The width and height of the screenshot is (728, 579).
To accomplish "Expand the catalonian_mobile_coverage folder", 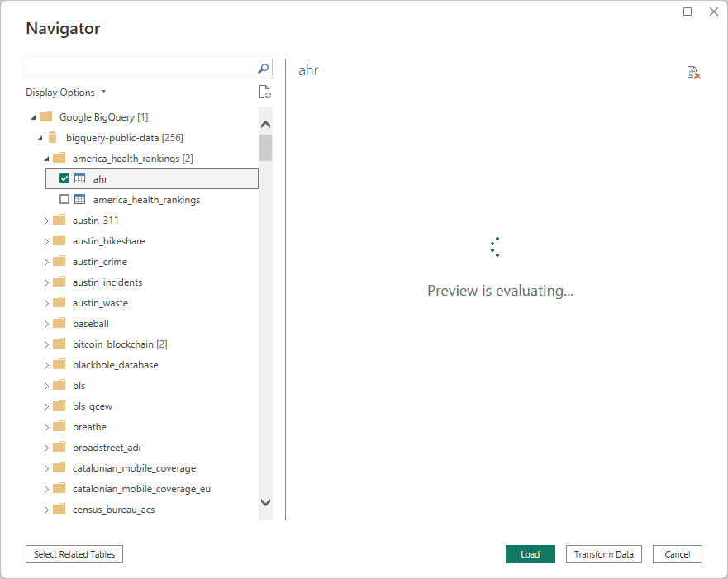I will [x=46, y=468].
